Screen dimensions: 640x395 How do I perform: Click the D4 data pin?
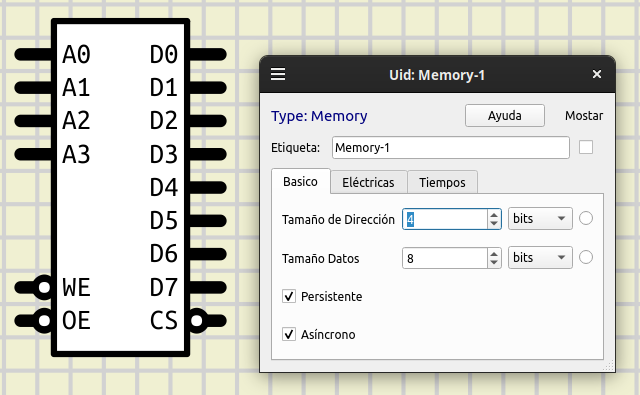[208, 188]
